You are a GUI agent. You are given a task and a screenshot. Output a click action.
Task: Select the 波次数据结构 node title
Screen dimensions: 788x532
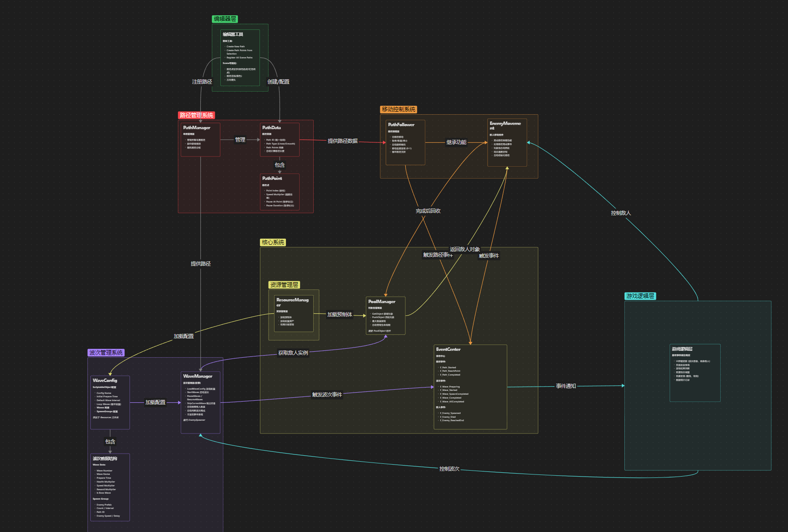[x=105, y=459]
